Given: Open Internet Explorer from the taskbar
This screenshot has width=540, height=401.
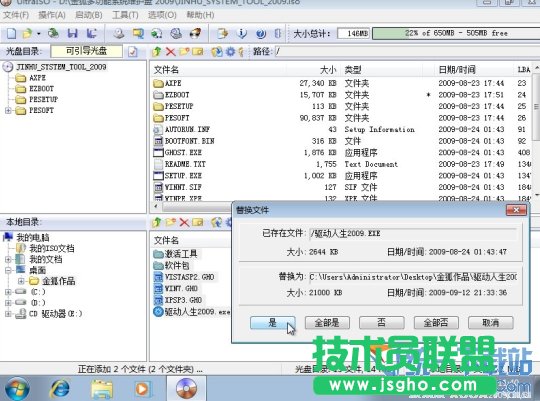Looking at the screenshot, I should point(60,389).
